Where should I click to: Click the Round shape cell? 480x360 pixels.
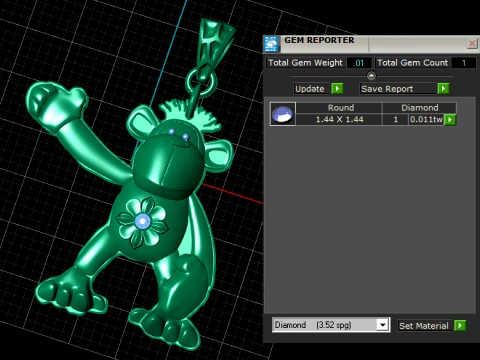(x=339, y=108)
